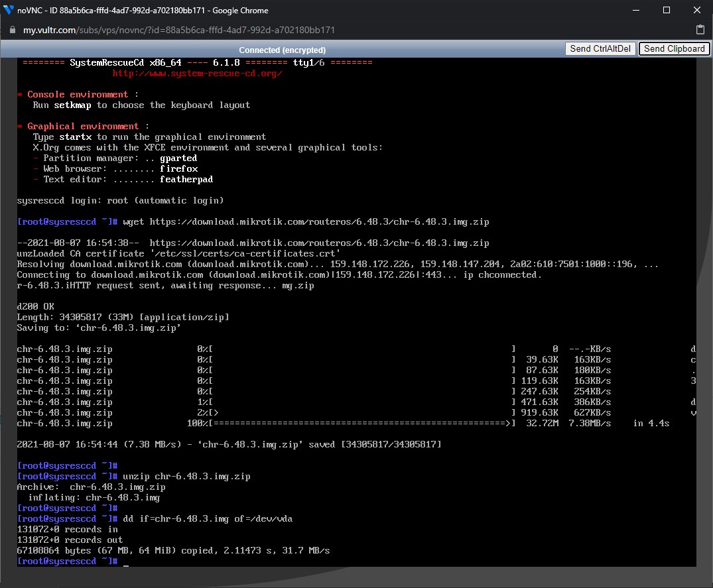Click the Connected (encrypted) status text
The image size is (713, 588).
pos(282,50)
